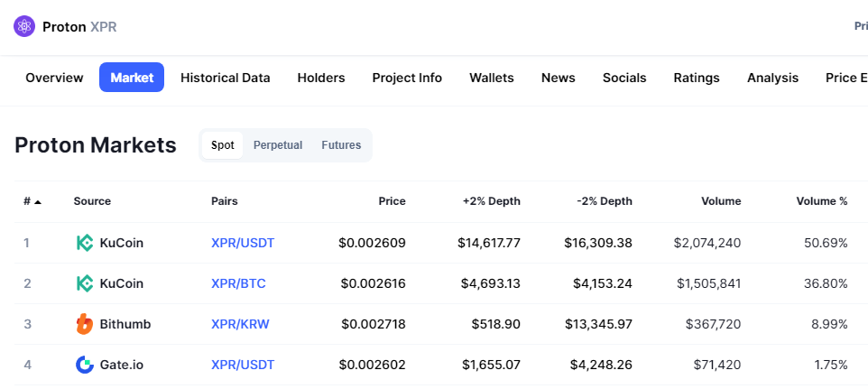Click the +2% depth value $1,655.07
The width and height of the screenshot is (868, 389).
coord(491,365)
